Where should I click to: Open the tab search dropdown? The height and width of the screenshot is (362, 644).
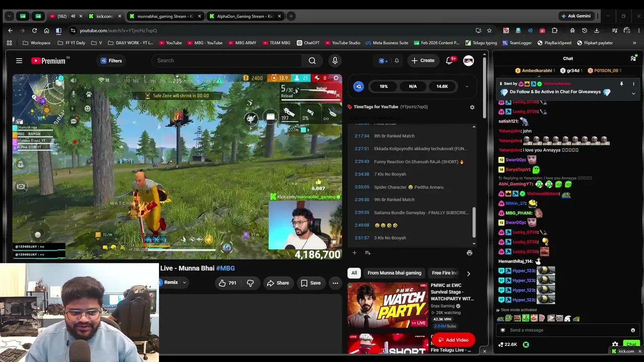click(x=9, y=17)
